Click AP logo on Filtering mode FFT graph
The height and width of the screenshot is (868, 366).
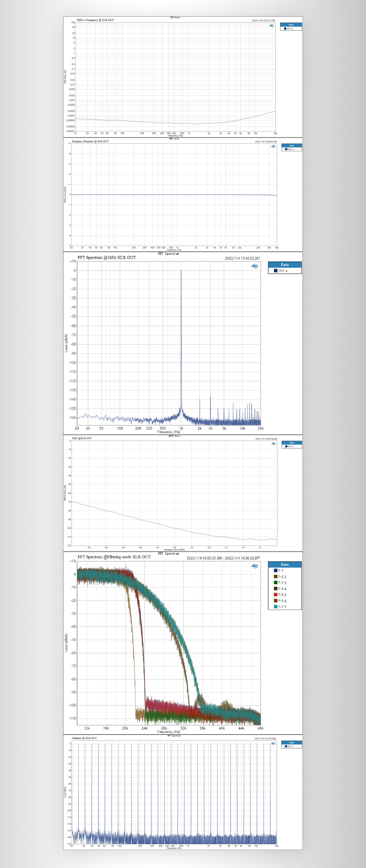(255, 566)
